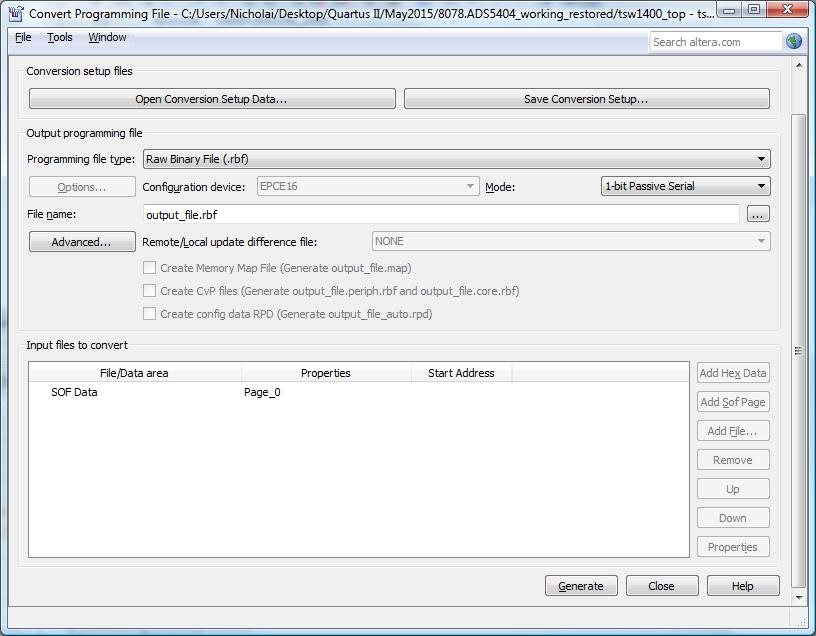Click Add File button
The width and height of the screenshot is (816, 636).
point(733,431)
